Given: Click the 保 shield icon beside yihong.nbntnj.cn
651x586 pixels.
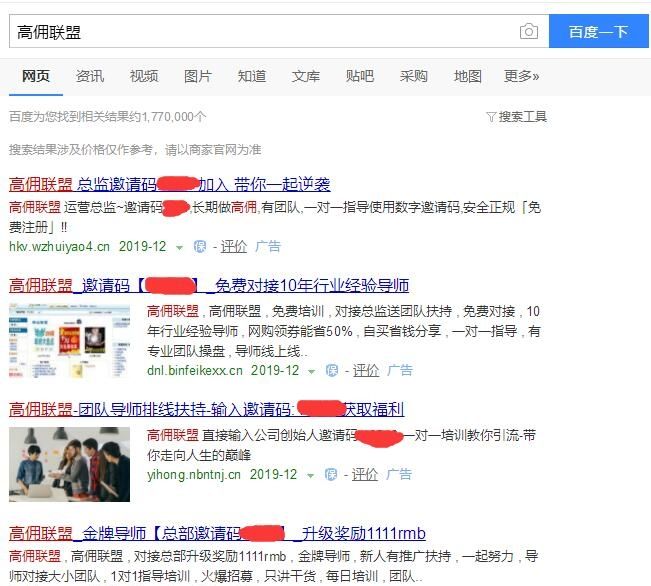Looking at the screenshot, I should click(330, 474).
